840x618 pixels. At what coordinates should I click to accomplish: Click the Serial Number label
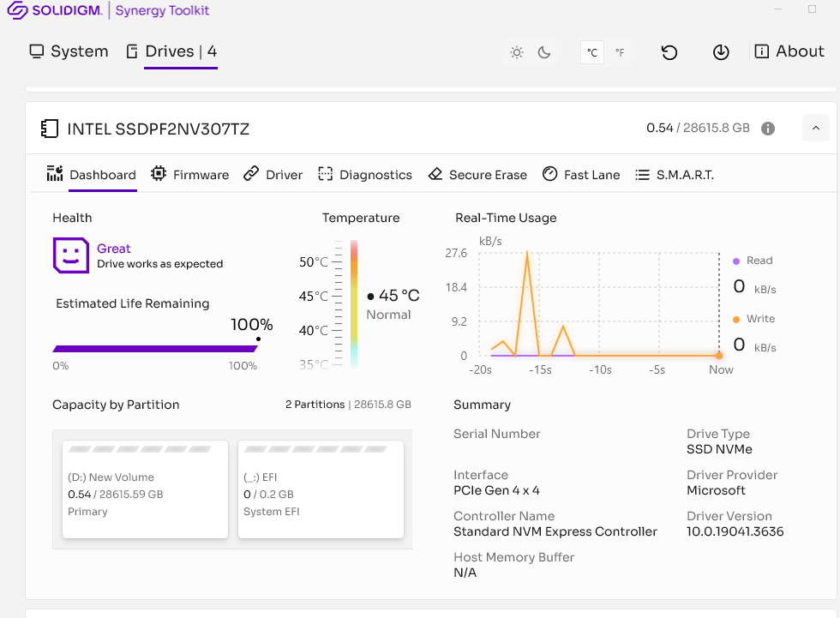[496, 434]
